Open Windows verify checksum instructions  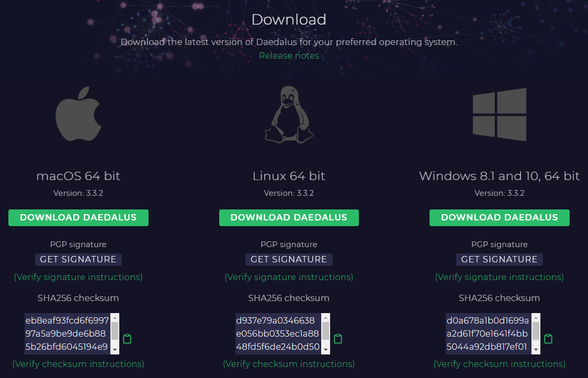tap(500, 364)
